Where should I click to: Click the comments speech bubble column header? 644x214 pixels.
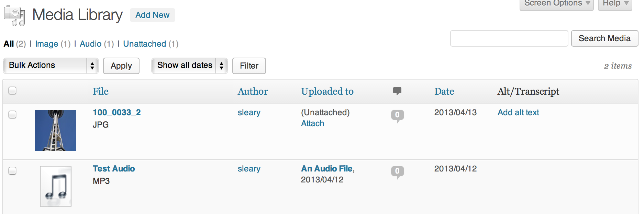point(397,91)
